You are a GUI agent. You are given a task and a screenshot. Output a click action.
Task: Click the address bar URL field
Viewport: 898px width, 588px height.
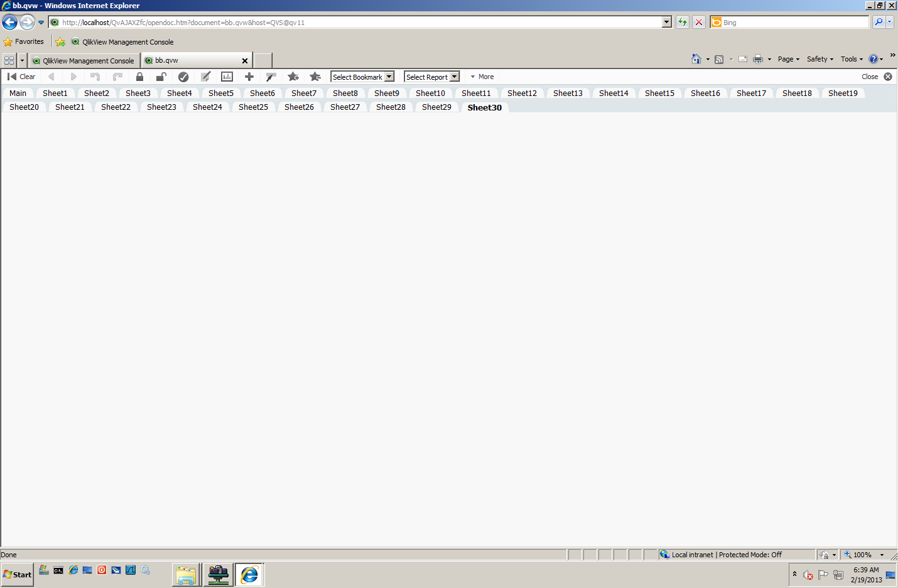314,22
